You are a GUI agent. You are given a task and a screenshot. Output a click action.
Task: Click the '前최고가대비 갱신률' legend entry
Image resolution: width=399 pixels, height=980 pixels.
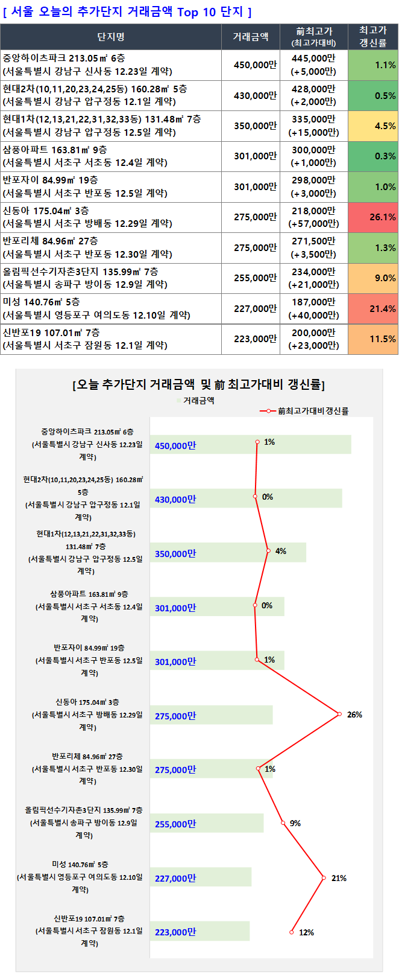click(304, 411)
